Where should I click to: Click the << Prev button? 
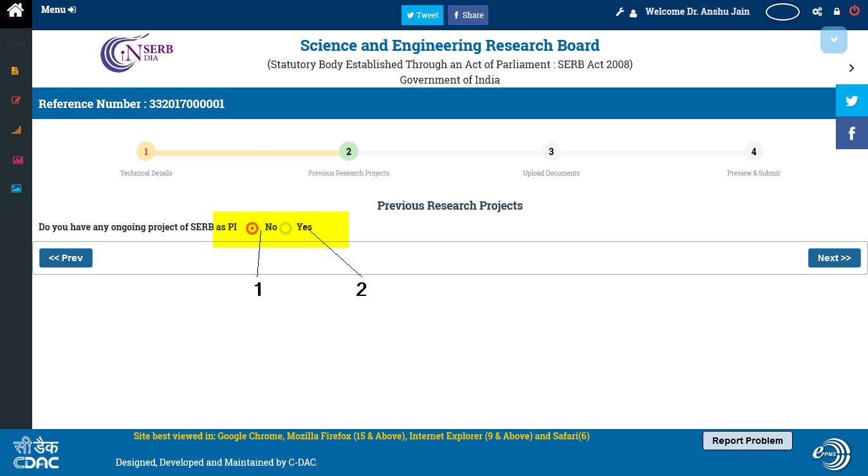tap(66, 258)
